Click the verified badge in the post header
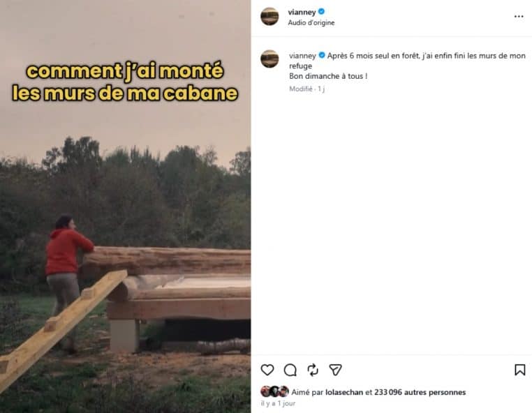This screenshot has height=413, width=532. point(321,12)
